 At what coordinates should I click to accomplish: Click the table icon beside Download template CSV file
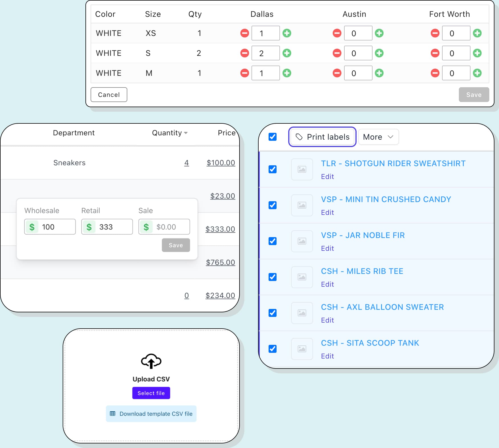[113, 414]
